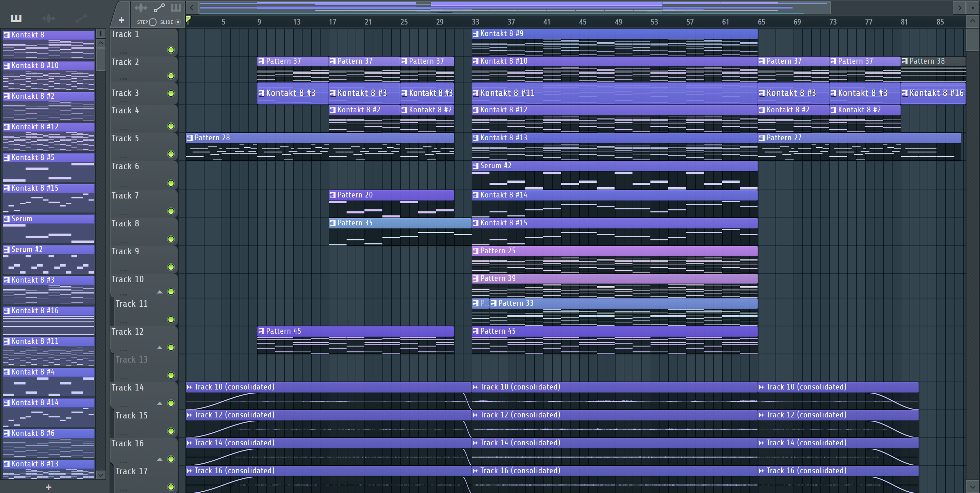The image size is (980, 493).
Task: Open pattern icon of Serum in picker
Action: pyautogui.click(x=6, y=219)
